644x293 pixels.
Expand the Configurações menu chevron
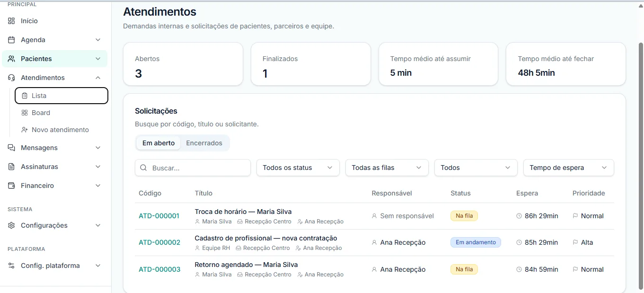[x=98, y=225]
